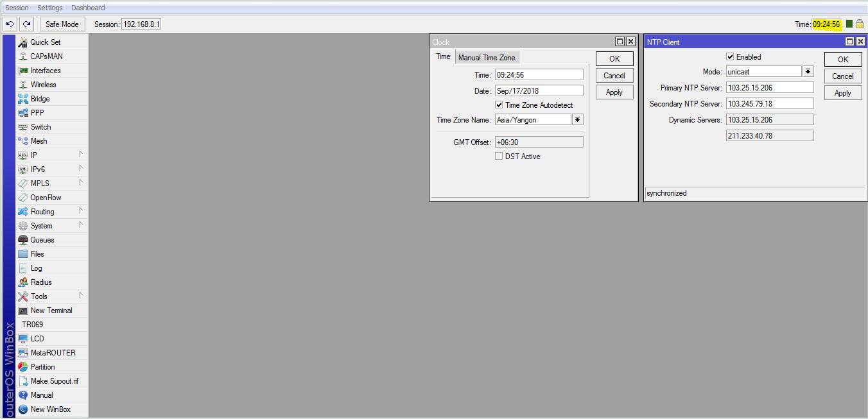Open Files list

coord(52,254)
